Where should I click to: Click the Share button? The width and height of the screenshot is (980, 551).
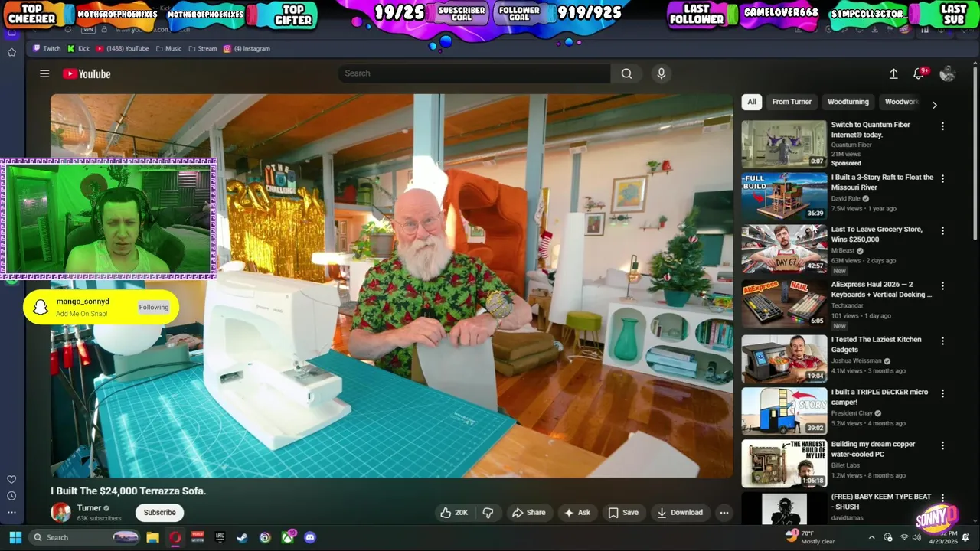click(528, 513)
